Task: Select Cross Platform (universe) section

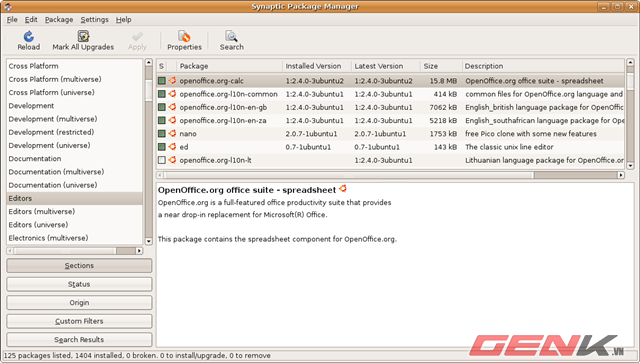Action: (74, 92)
